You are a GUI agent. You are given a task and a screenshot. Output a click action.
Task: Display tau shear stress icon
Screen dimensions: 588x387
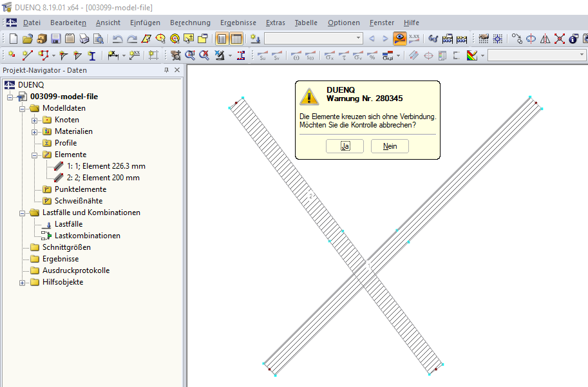(x=343, y=55)
